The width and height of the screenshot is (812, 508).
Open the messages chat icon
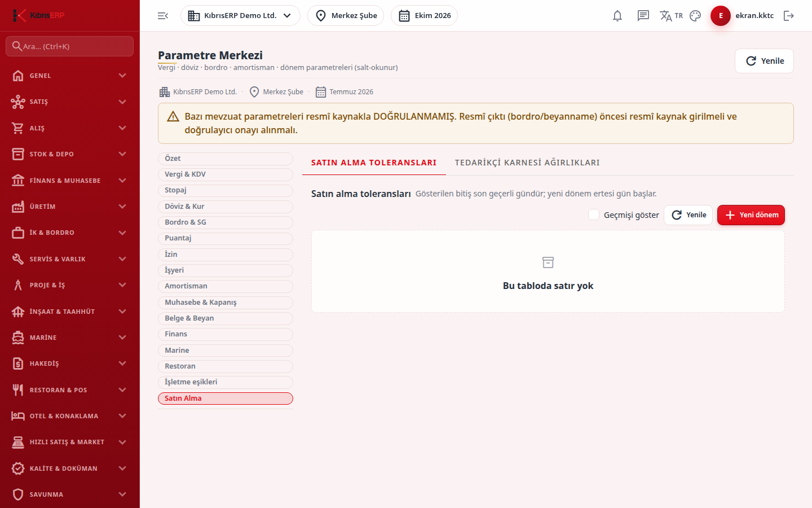click(643, 16)
